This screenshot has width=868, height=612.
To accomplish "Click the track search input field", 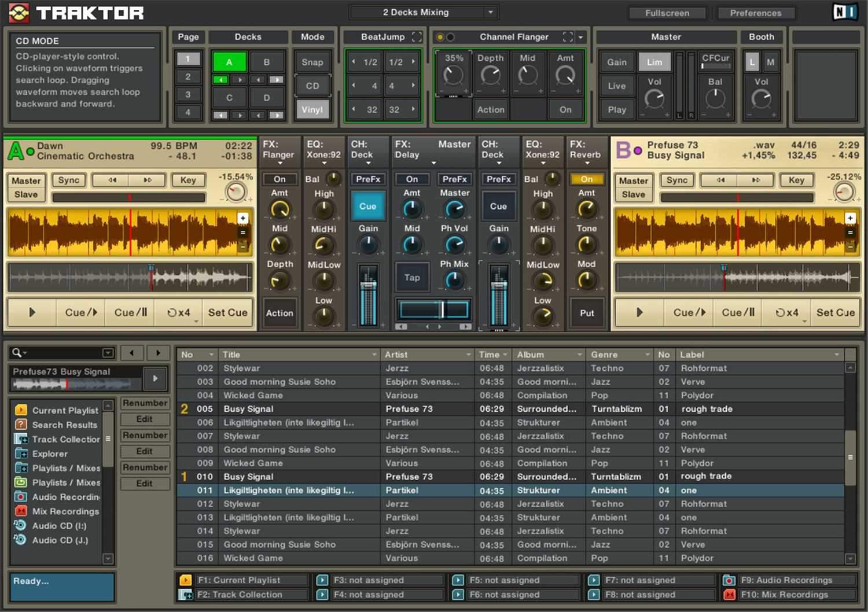I will click(x=64, y=352).
